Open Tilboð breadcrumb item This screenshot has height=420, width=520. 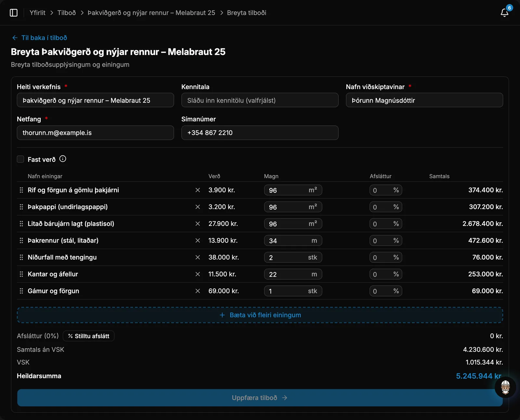(67, 13)
